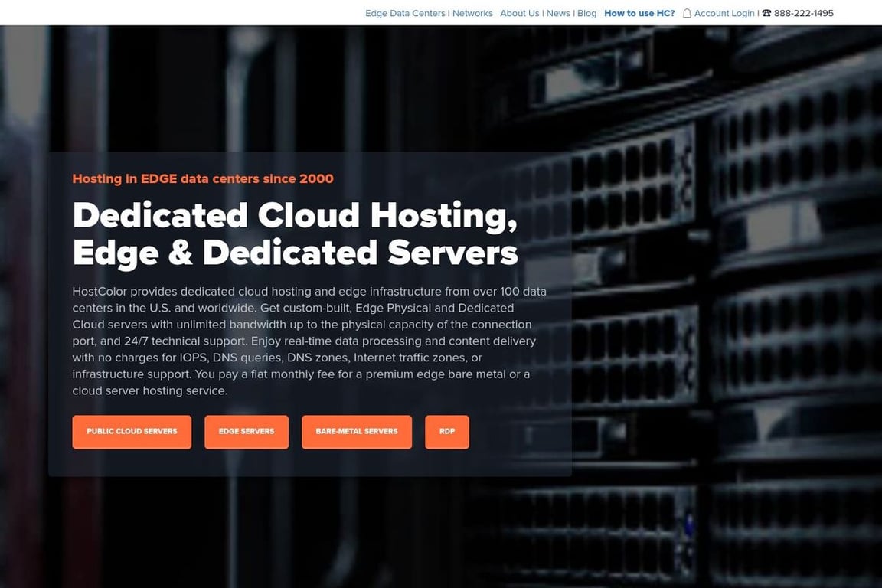Open Edge Data Centers link
The image size is (882, 588).
click(405, 13)
